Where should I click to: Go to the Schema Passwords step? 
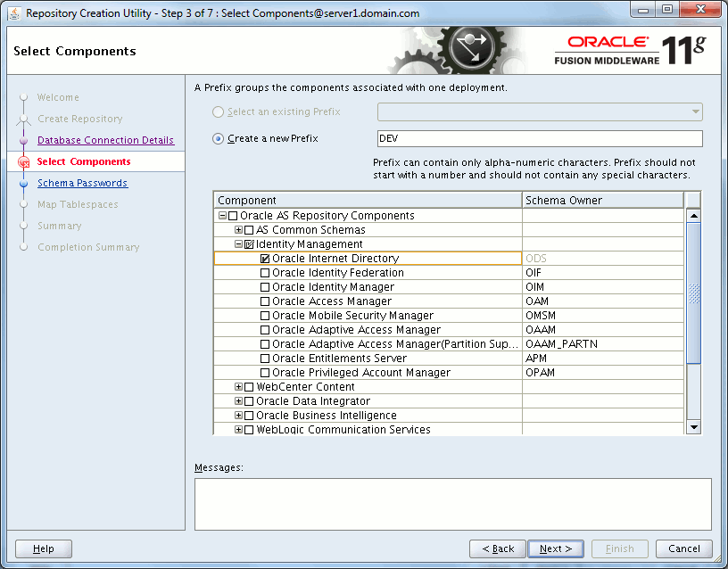pyautogui.click(x=83, y=184)
